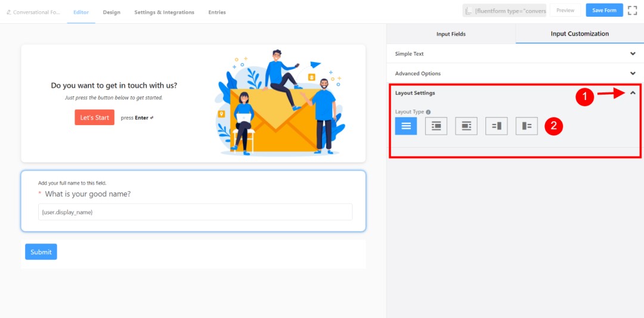Image resolution: width=644 pixels, height=318 pixels.
Task: Toggle fullscreen editor mode icon
Action: pos(632,10)
